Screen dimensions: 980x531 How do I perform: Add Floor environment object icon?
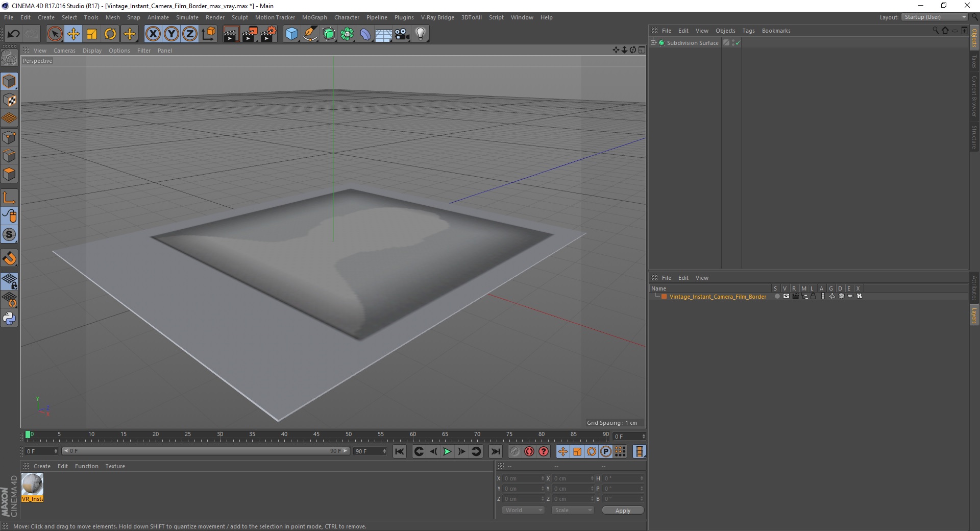383,34
